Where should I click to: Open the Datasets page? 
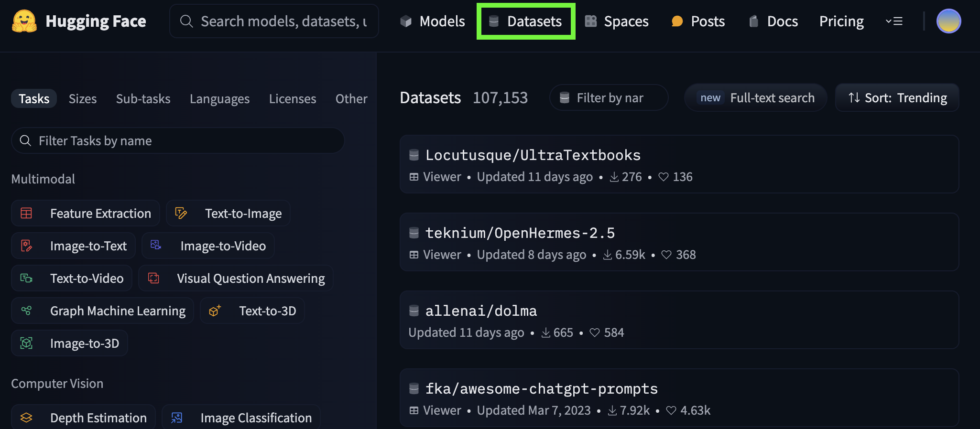tap(526, 21)
